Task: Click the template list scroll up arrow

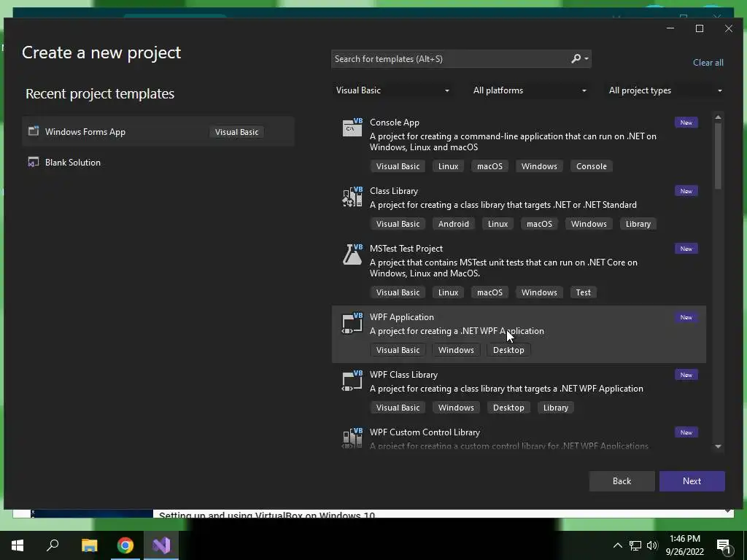Action: 718,117
